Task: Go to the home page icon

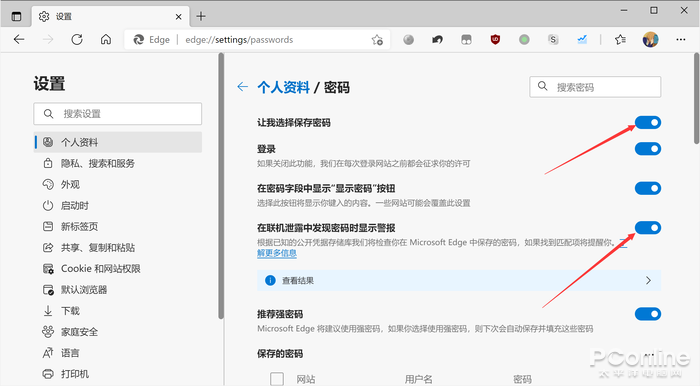Action: pyautogui.click(x=106, y=40)
